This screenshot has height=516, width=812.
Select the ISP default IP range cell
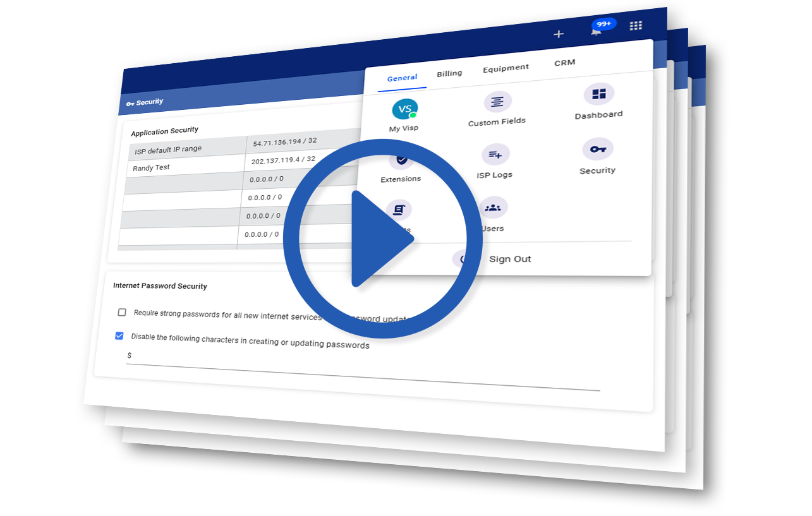188,147
